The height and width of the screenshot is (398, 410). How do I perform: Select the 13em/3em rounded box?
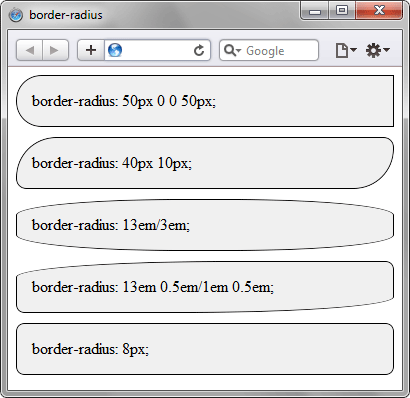205,225
